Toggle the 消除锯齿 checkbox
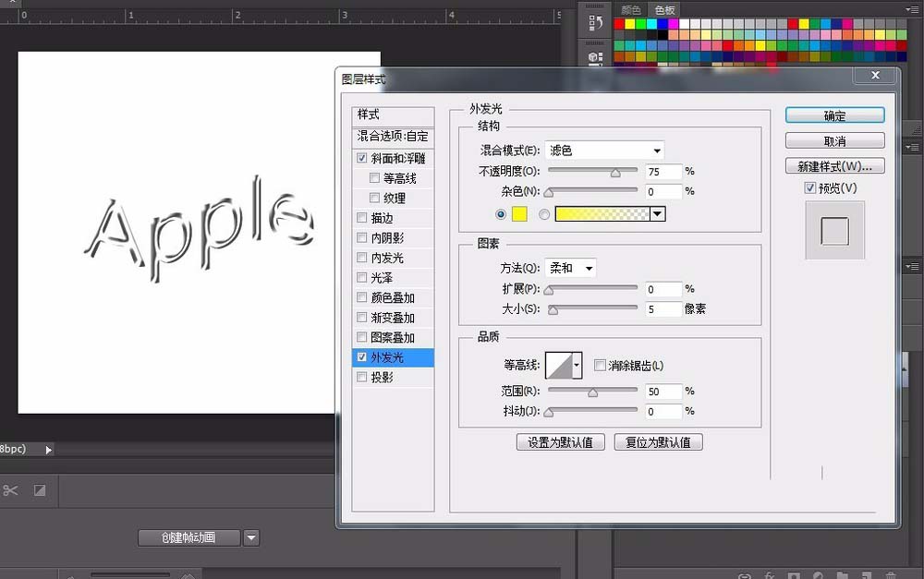 click(600, 365)
